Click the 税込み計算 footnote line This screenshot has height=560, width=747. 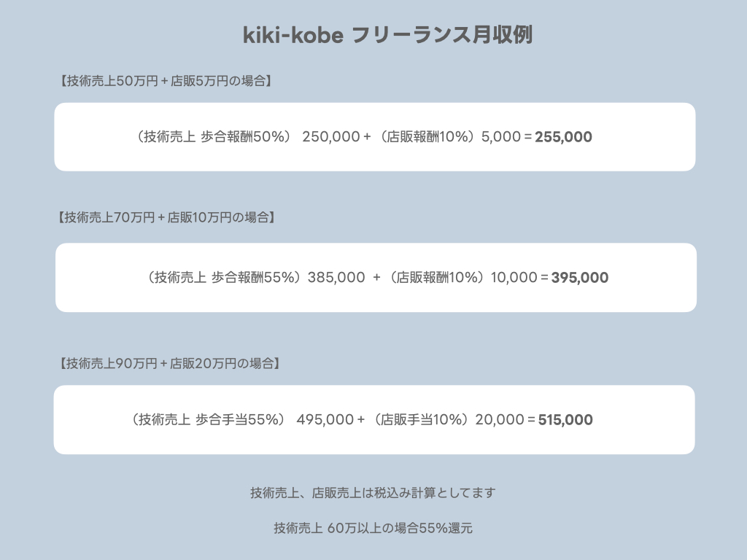click(373, 493)
